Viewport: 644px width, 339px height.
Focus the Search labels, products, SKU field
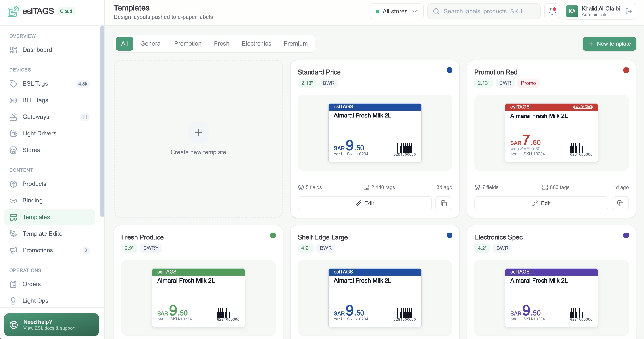[484, 11]
